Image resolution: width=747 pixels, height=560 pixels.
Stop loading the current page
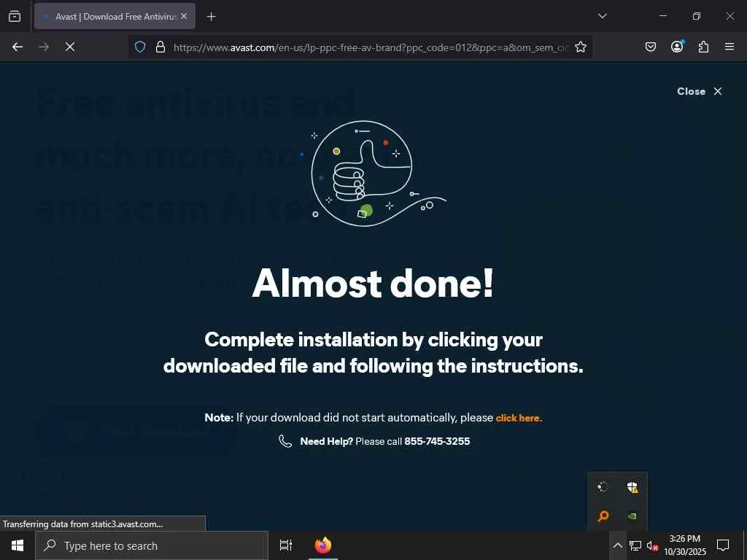70,47
